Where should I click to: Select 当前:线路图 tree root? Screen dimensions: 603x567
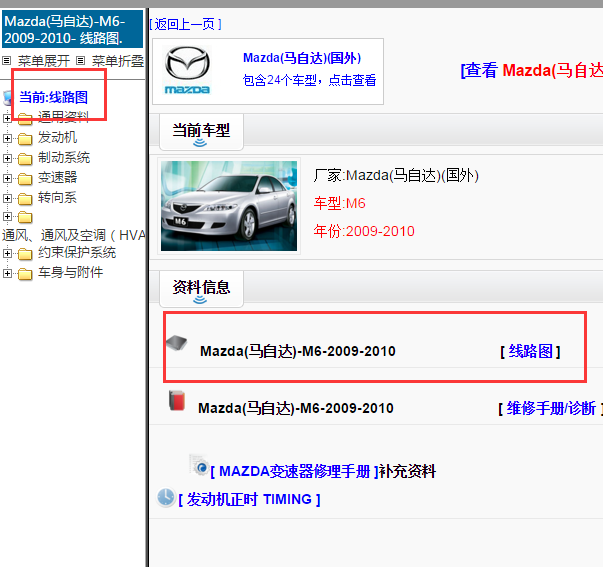pos(53,97)
